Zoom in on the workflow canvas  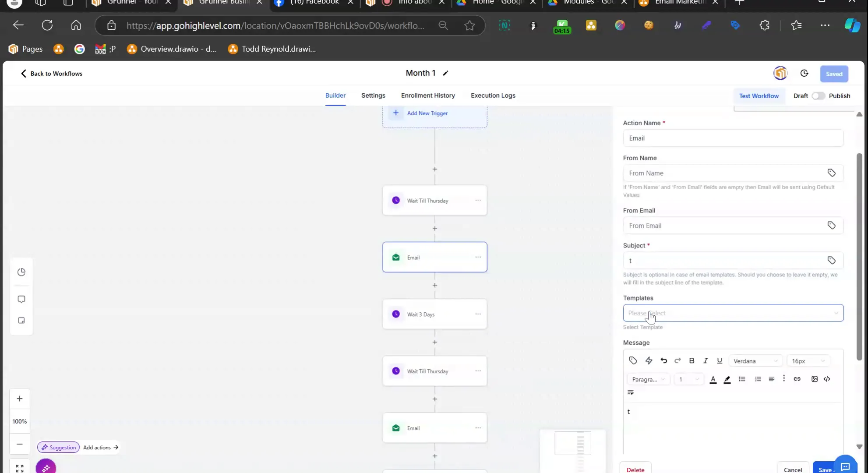[20, 399]
